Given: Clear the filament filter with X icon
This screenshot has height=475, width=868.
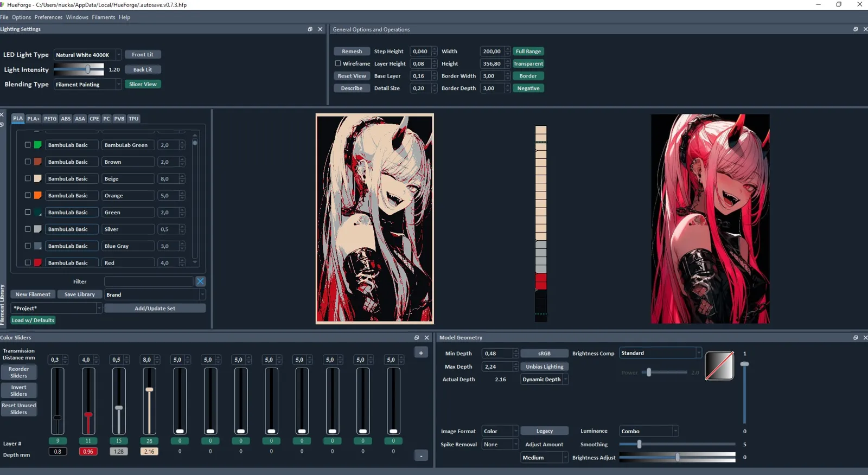Looking at the screenshot, I should (x=200, y=281).
